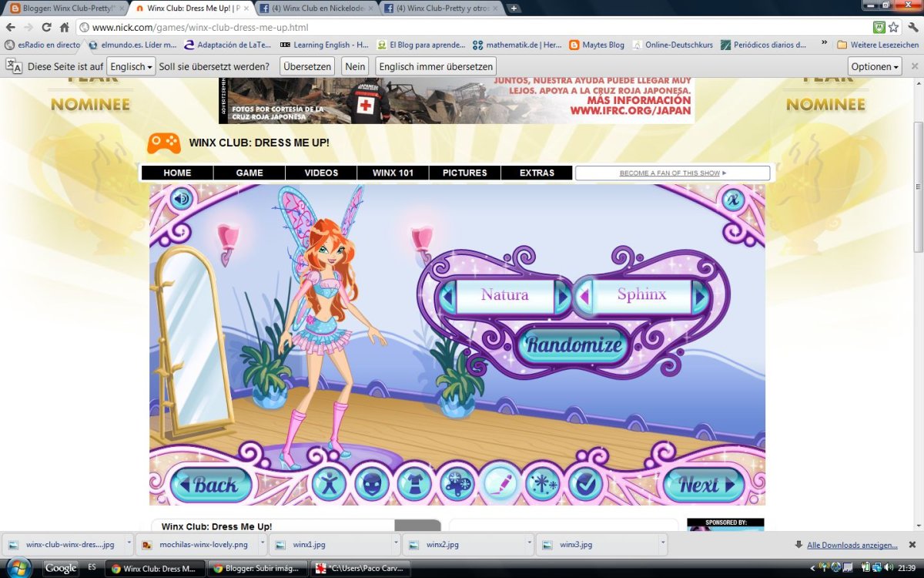This screenshot has width=924, height=578.
Task: Open a new browser tab
Action: tap(514, 8)
